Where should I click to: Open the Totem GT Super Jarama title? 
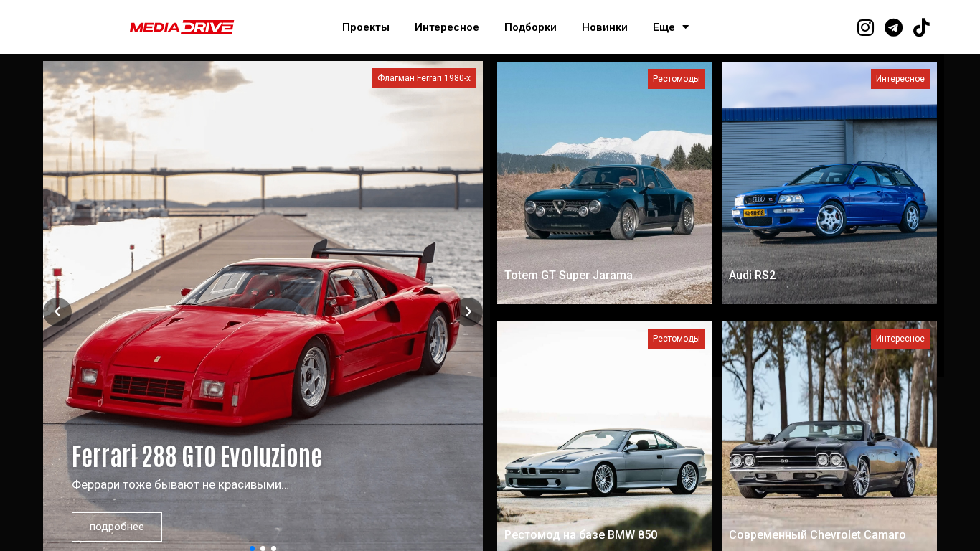[568, 275]
